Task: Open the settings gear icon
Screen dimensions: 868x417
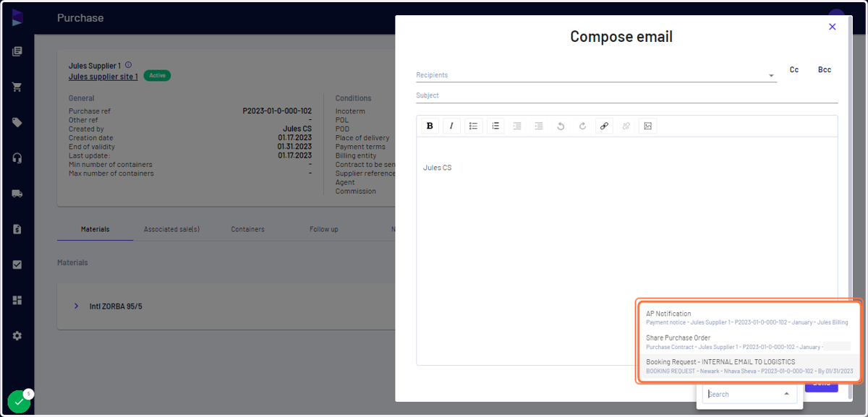Action: pyautogui.click(x=17, y=336)
